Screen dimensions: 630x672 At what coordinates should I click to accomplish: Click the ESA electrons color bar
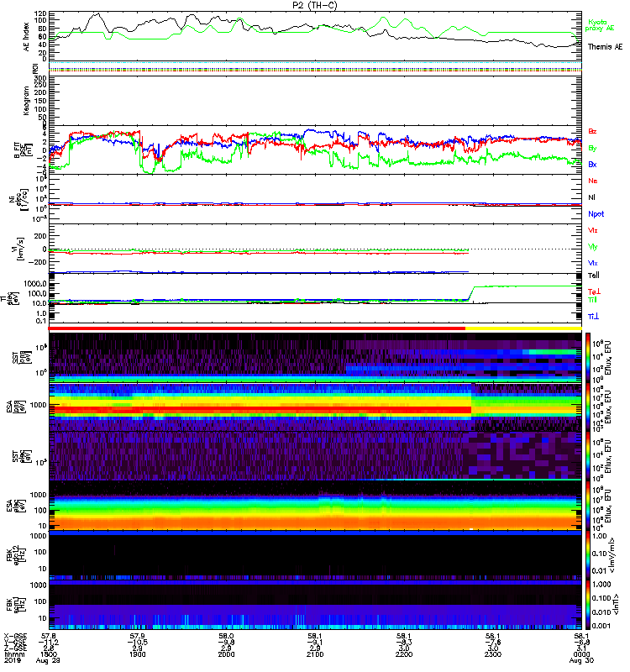point(588,505)
